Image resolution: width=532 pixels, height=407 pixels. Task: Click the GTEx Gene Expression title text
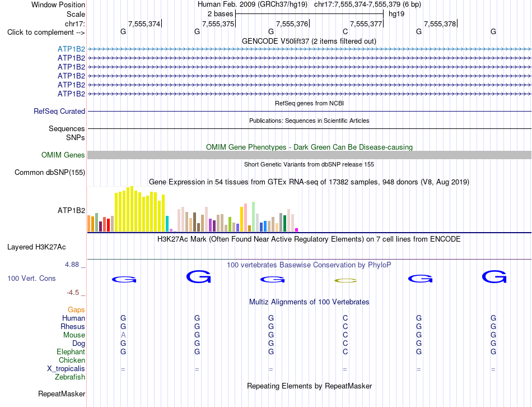pyautogui.click(x=309, y=182)
